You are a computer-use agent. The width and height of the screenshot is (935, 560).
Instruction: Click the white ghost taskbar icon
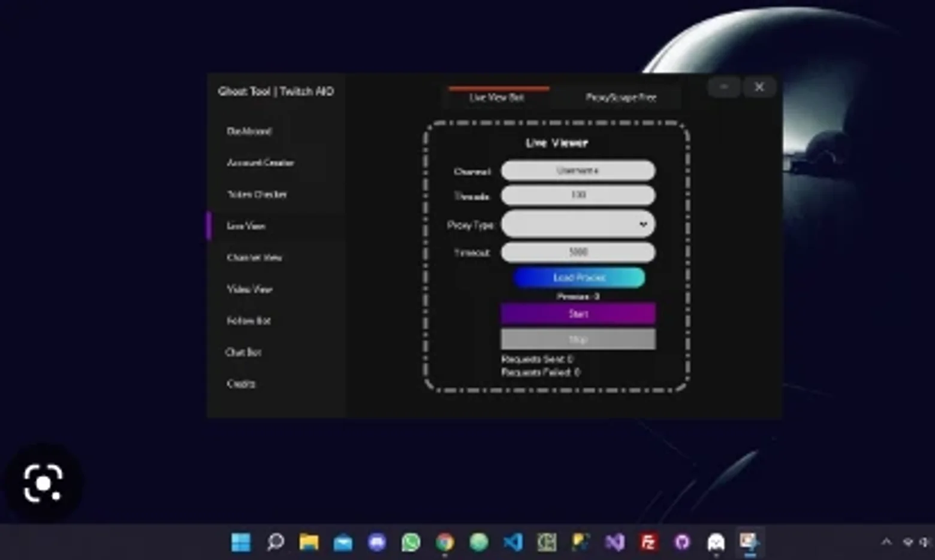point(716,542)
